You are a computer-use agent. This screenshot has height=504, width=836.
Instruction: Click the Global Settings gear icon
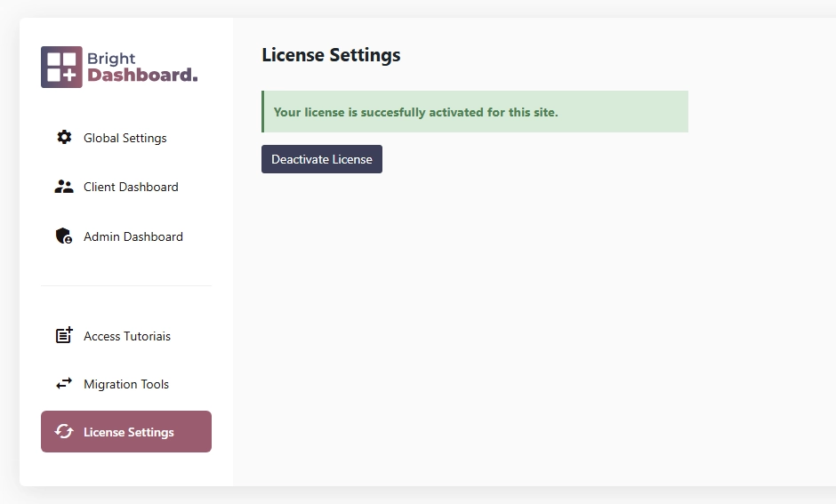tap(64, 138)
